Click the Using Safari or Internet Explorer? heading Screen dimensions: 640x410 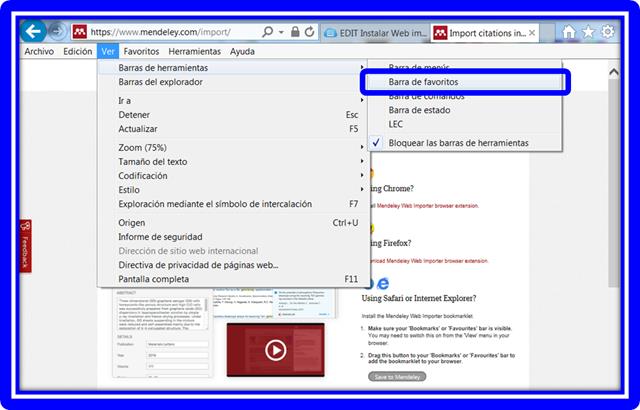[419, 298]
